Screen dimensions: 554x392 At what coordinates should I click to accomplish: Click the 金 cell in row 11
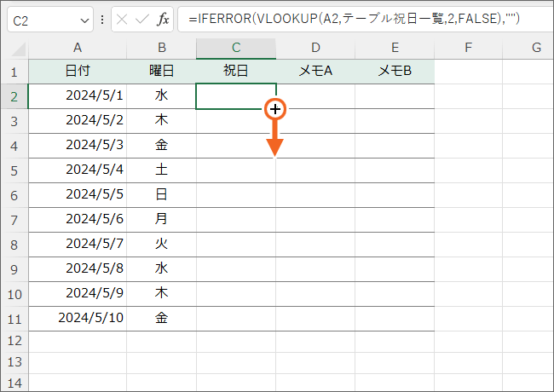pos(161,319)
